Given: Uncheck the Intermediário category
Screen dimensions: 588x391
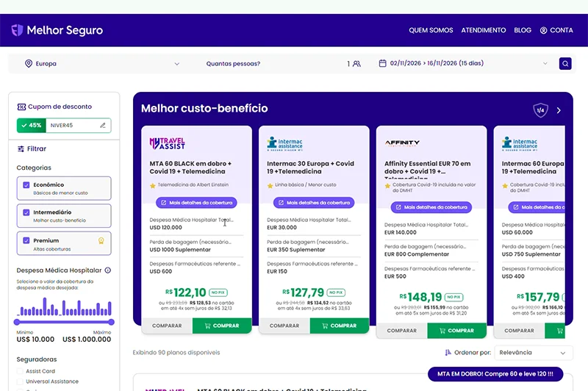Looking at the screenshot, I should pyautogui.click(x=26, y=212).
